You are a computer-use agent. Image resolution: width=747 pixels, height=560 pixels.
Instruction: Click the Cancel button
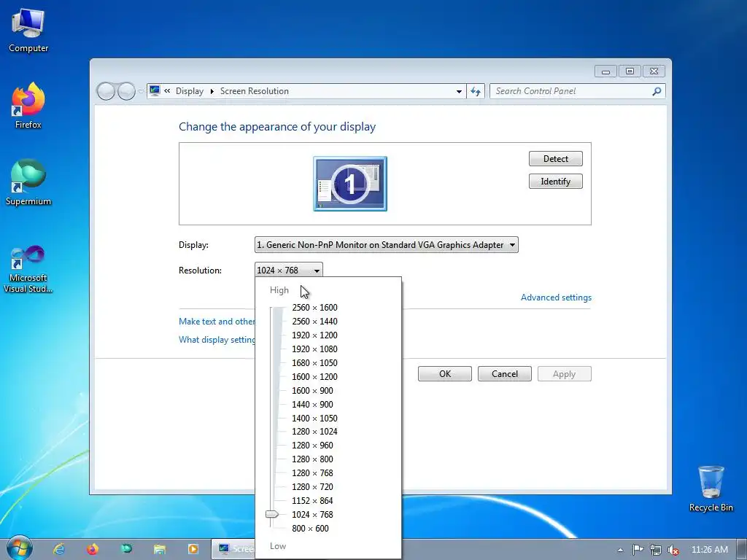click(x=505, y=374)
